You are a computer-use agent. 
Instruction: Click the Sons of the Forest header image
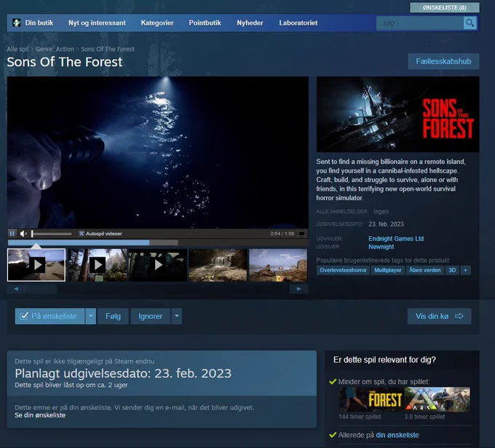[397, 114]
